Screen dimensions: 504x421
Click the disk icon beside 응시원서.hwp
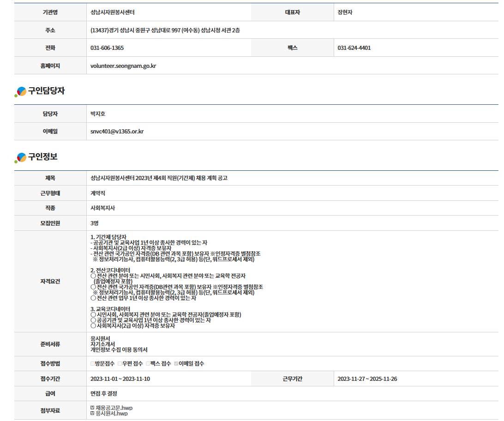tap(93, 414)
